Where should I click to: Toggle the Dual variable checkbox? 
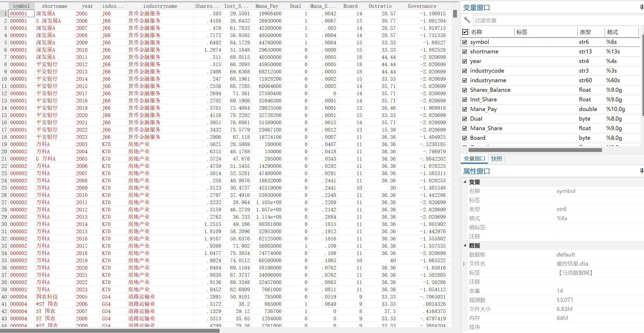coord(465,119)
